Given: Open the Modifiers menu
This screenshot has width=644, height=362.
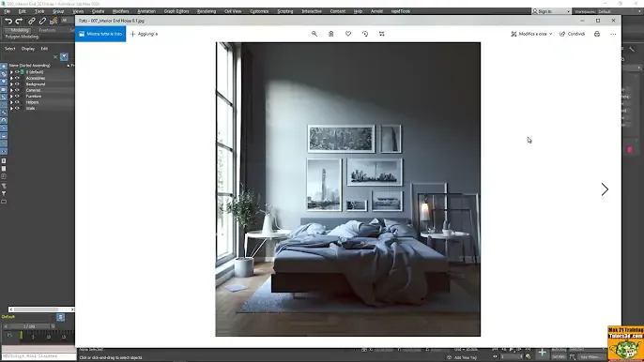Looking at the screenshot, I should [121, 11].
